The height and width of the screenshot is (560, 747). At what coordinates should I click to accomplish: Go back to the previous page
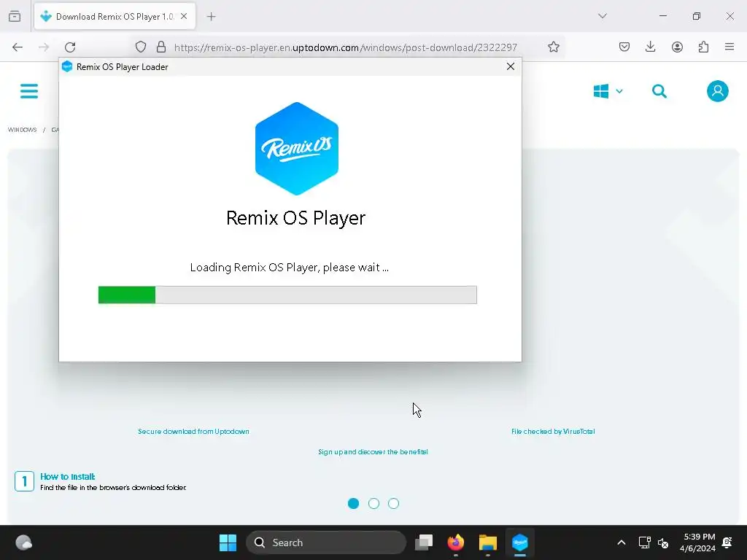[x=18, y=47]
